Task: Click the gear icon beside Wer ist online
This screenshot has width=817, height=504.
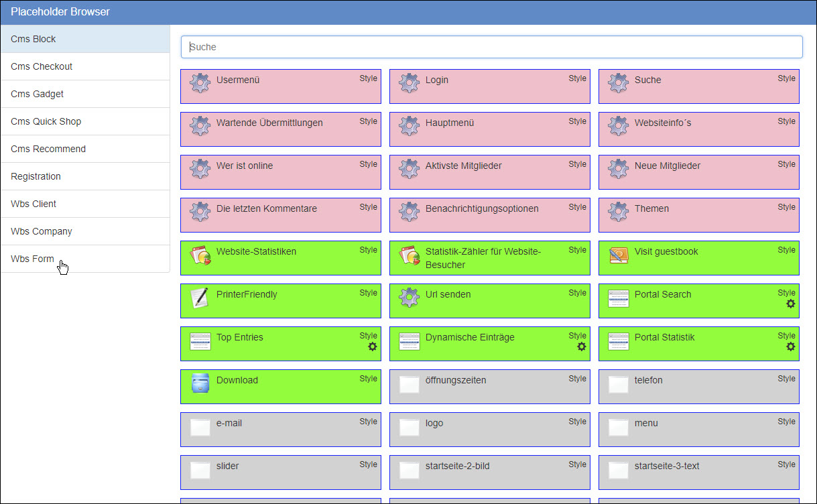Action: [x=200, y=168]
